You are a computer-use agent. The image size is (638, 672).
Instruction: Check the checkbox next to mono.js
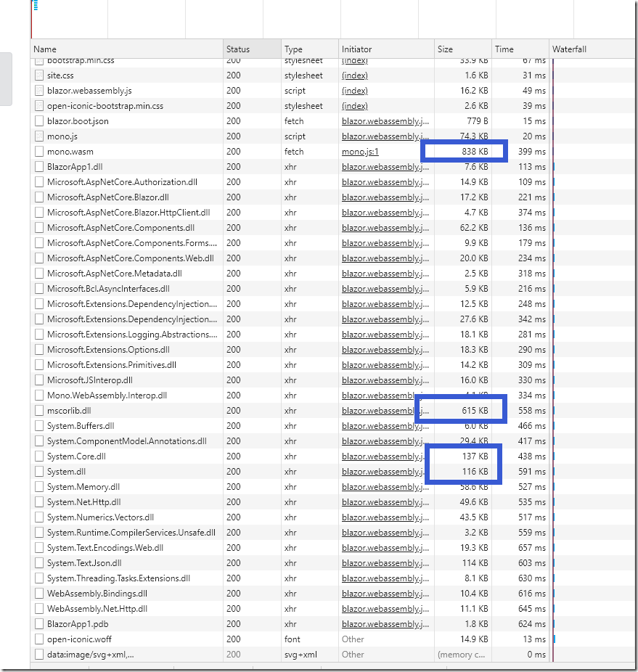pos(38,136)
